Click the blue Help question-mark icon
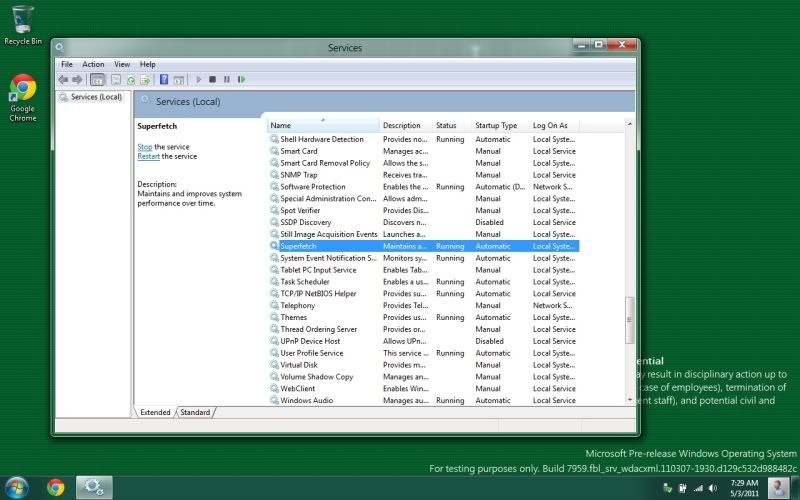 pos(164,79)
